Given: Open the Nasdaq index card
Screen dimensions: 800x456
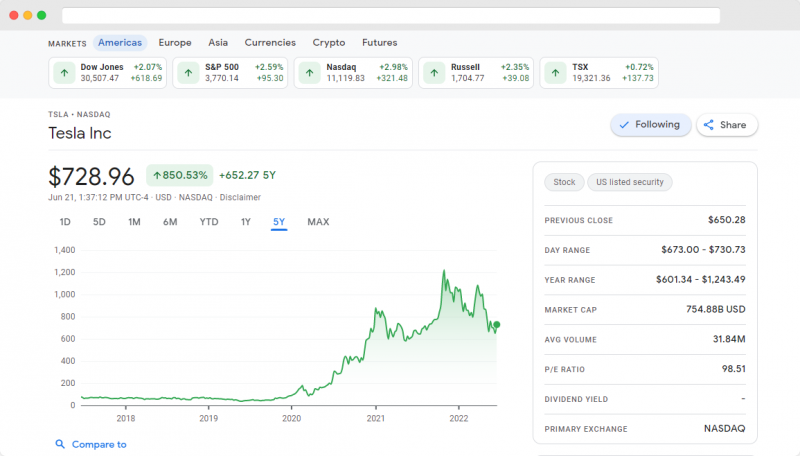Looking at the screenshot, I should click(353, 73).
